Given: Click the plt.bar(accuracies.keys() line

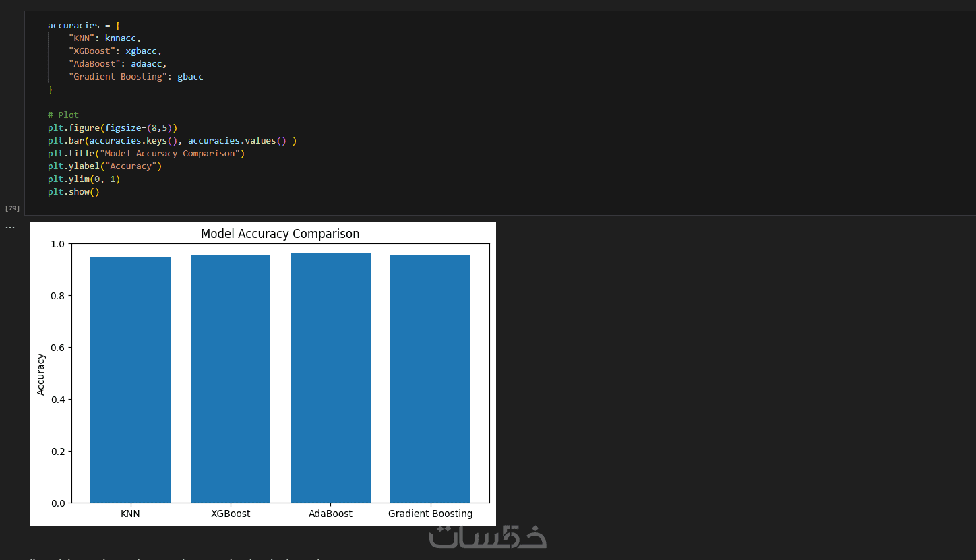Looking at the screenshot, I should click(x=172, y=141).
